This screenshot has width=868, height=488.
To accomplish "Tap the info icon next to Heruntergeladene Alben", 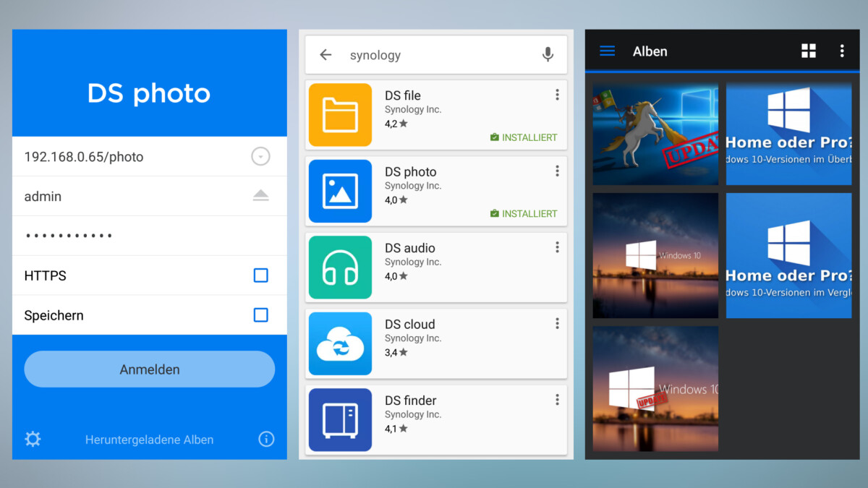I will [266, 439].
